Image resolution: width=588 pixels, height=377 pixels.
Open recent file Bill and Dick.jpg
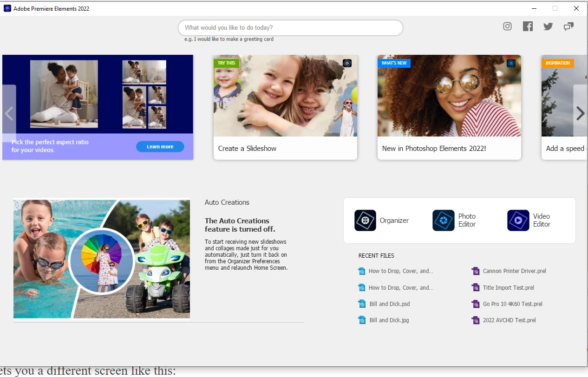[x=389, y=320]
